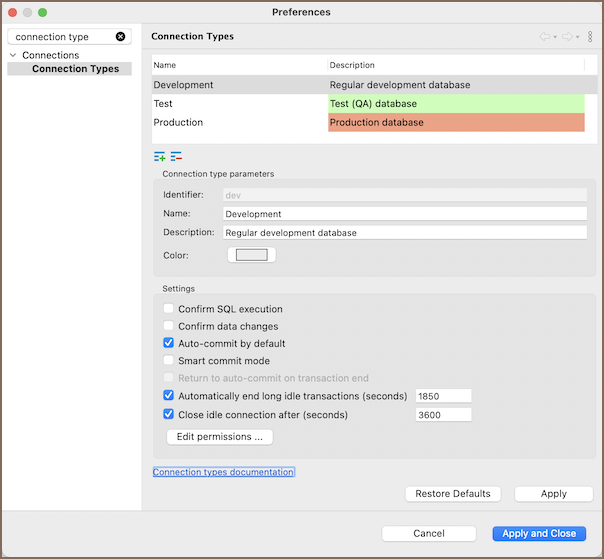Click the back navigation arrow

(545, 37)
